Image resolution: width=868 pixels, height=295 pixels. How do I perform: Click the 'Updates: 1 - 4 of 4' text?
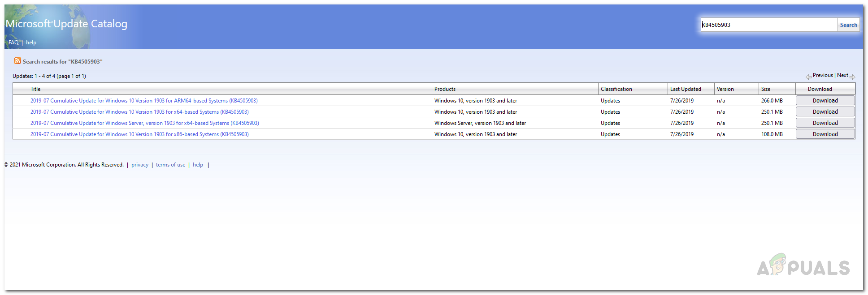pos(49,76)
